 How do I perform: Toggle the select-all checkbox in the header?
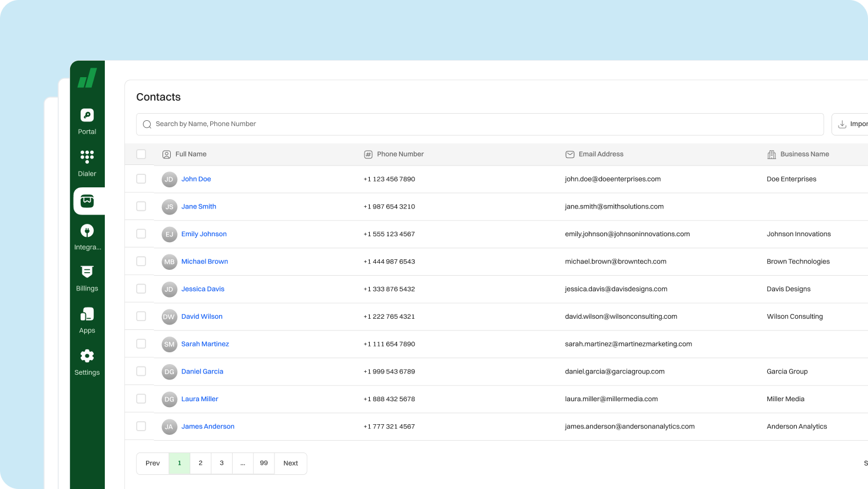(x=141, y=154)
